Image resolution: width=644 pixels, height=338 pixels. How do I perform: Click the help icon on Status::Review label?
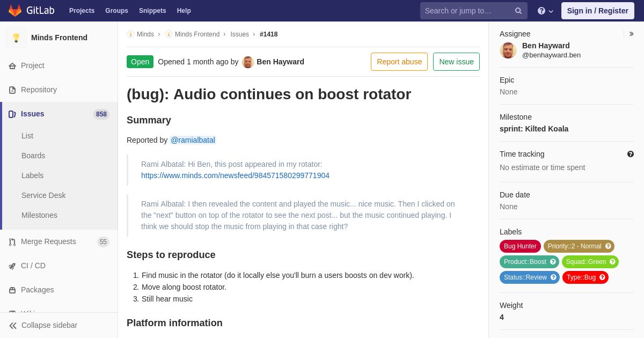coord(553,277)
